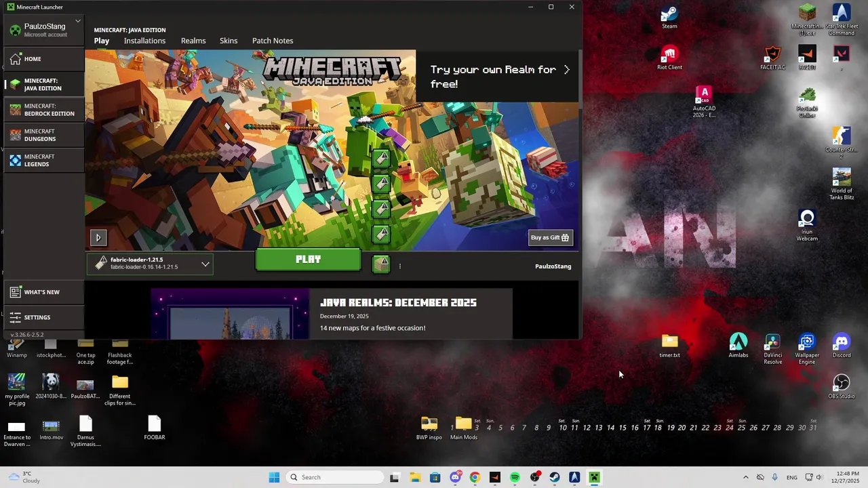Switch to the Patch Notes tab
Screen dimensions: 868x488
pyautogui.click(x=273, y=41)
